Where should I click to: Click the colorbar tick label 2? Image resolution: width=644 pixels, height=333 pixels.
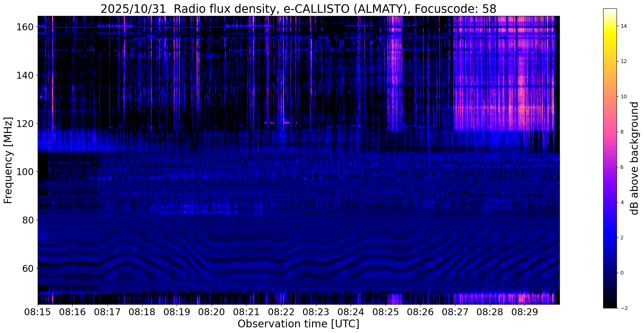point(622,238)
